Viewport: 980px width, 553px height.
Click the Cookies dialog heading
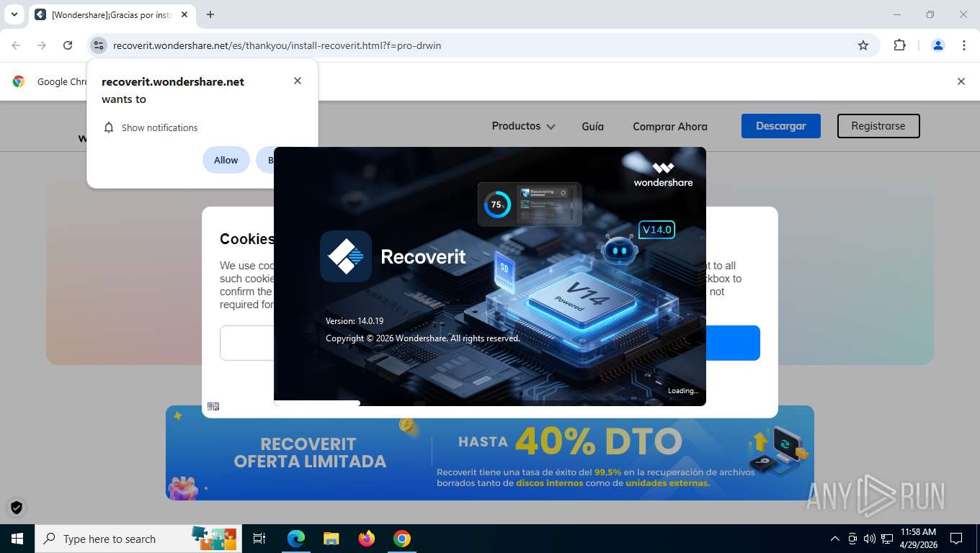(x=246, y=239)
